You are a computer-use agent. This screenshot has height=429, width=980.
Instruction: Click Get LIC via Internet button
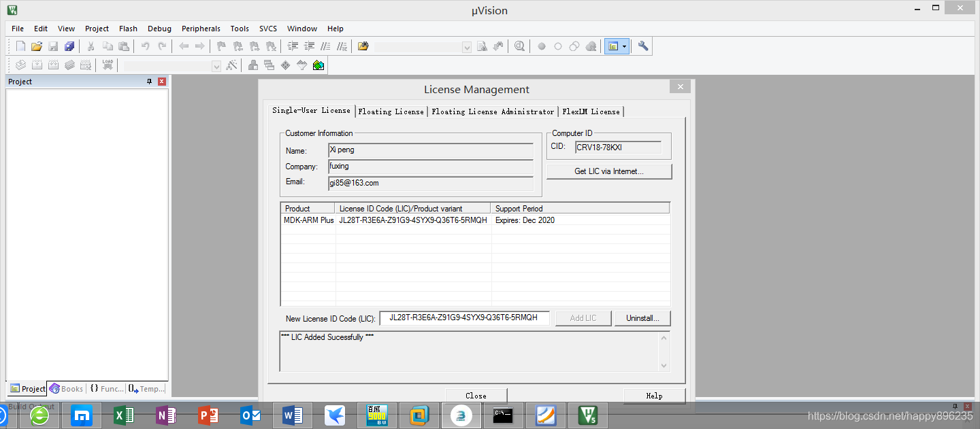click(609, 171)
